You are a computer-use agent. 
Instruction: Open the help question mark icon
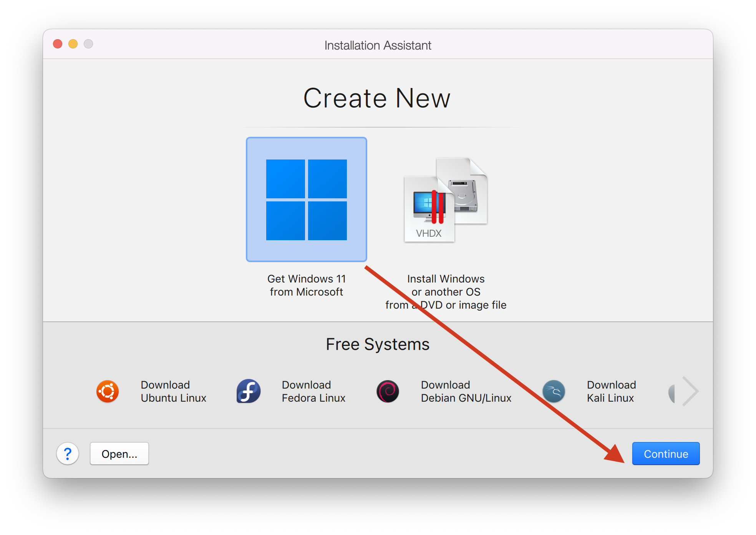(x=68, y=454)
